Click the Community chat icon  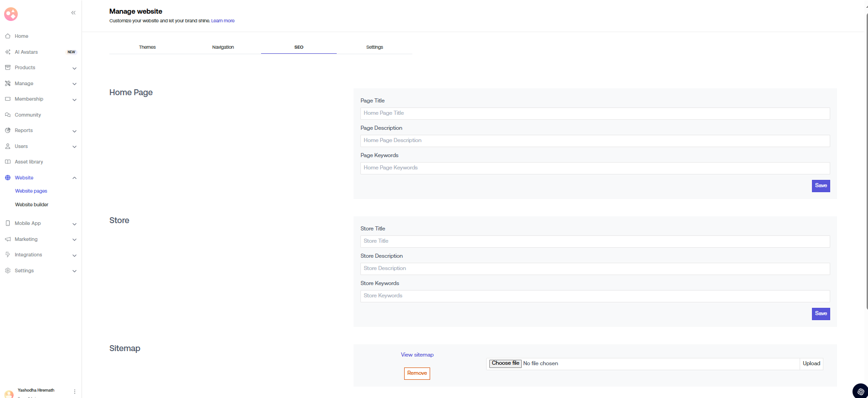tap(8, 115)
